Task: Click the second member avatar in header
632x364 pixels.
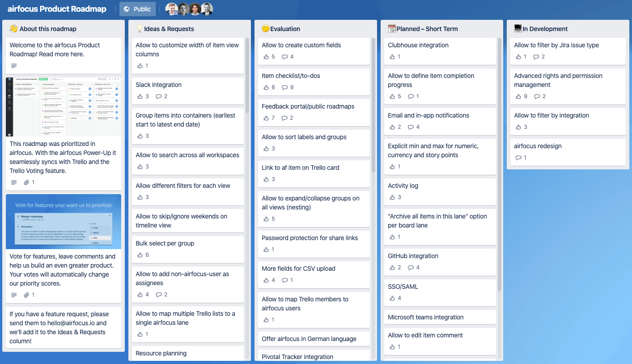Action: (183, 9)
